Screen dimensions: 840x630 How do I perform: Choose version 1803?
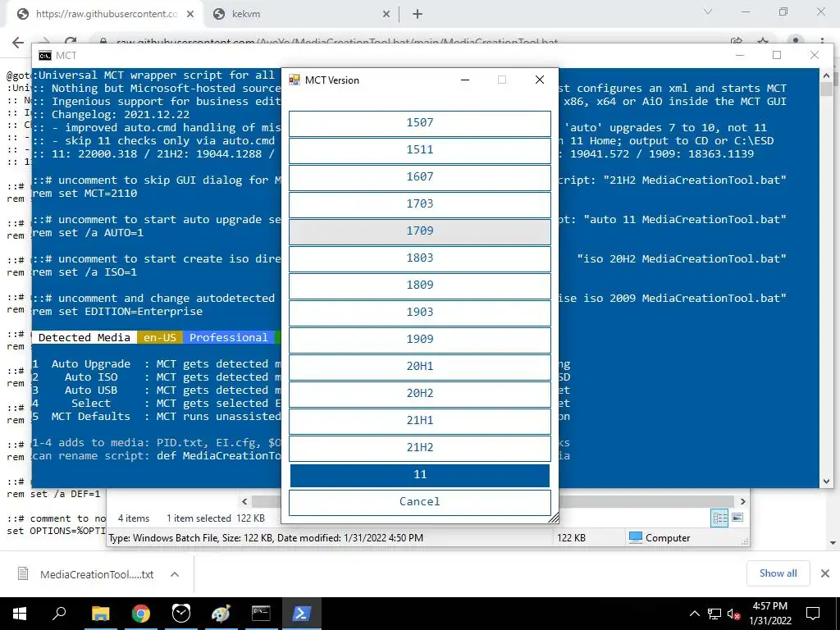(419, 258)
